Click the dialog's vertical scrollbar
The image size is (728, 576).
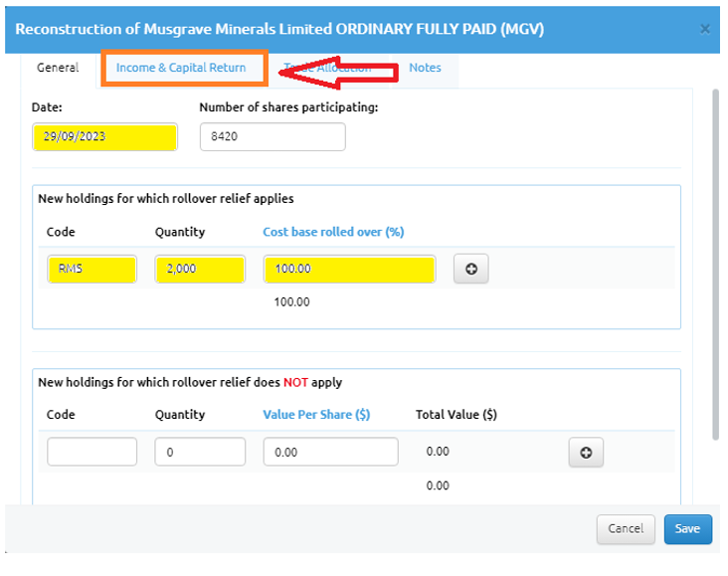(715, 265)
